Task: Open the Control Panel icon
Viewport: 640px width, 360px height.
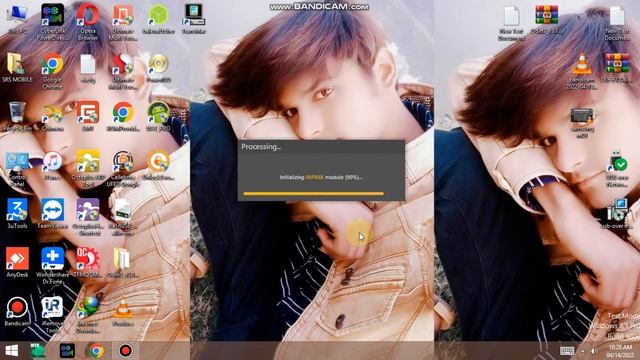Action: point(17,169)
